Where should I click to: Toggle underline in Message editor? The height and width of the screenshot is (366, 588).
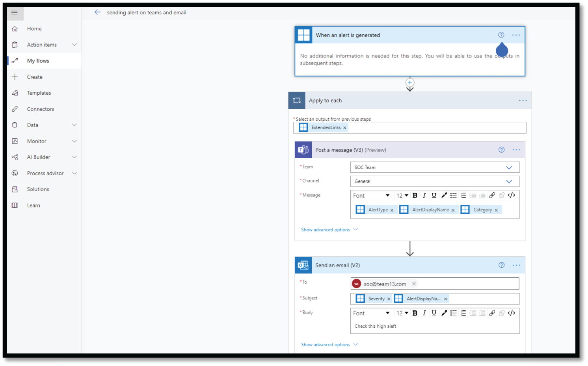click(434, 196)
